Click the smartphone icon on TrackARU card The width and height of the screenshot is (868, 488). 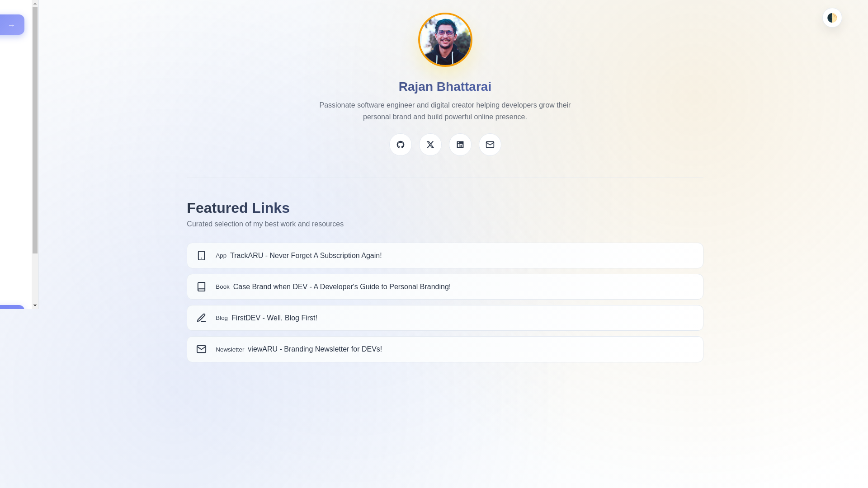[x=201, y=256]
